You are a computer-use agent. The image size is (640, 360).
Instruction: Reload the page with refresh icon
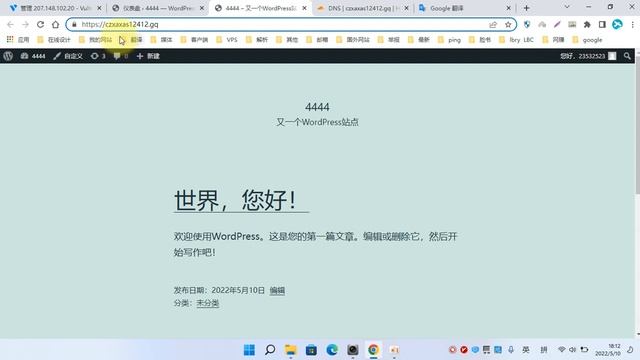coord(40,24)
